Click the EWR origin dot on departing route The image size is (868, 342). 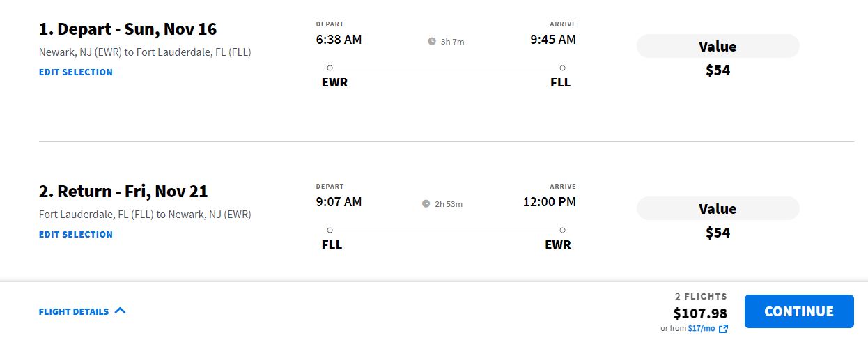(330, 68)
